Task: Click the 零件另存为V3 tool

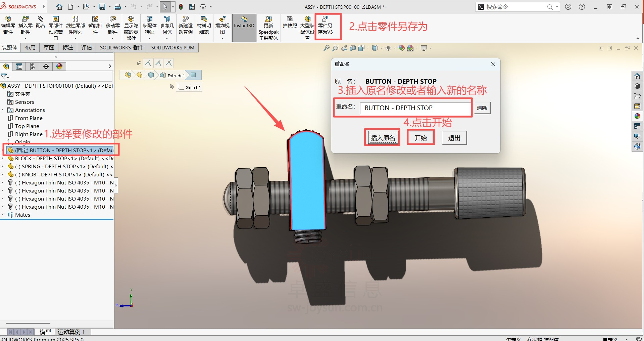Action: coord(325,26)
